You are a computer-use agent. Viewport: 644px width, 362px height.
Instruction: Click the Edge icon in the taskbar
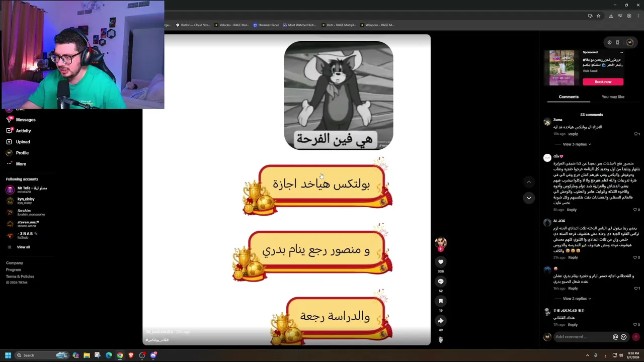[x=109, y=355]
